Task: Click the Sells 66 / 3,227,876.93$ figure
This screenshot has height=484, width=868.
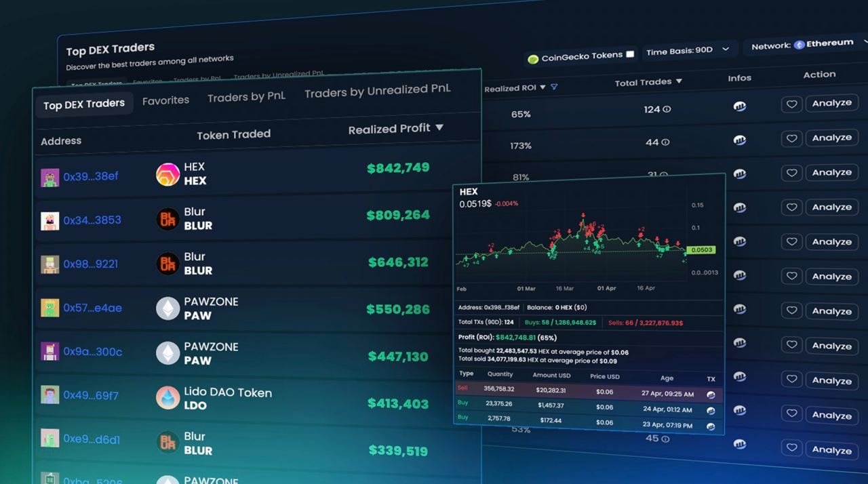Action: click(x=646, y=323)
